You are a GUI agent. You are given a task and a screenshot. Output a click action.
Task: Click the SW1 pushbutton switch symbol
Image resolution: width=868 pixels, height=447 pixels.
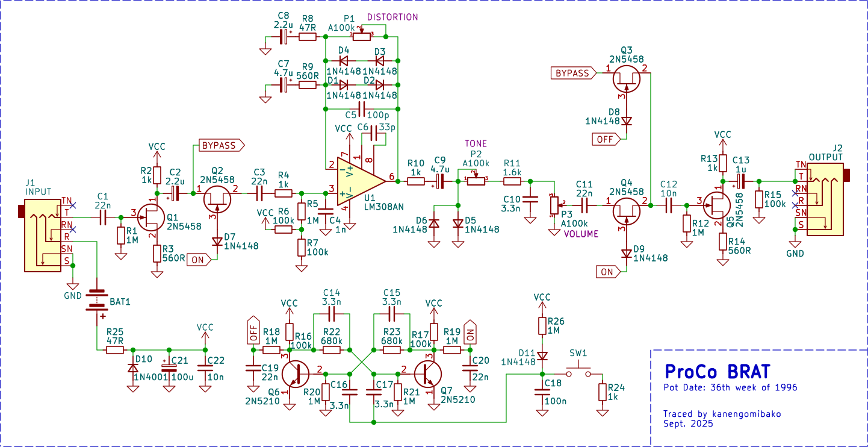click(578, 370)
